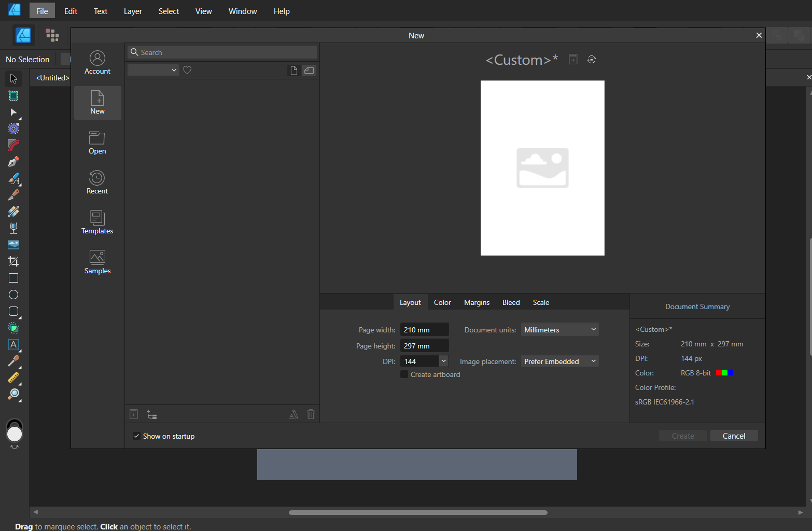812x531 pixels.
Task: Click the reset preset icon by title
Action: click(592, 59)
